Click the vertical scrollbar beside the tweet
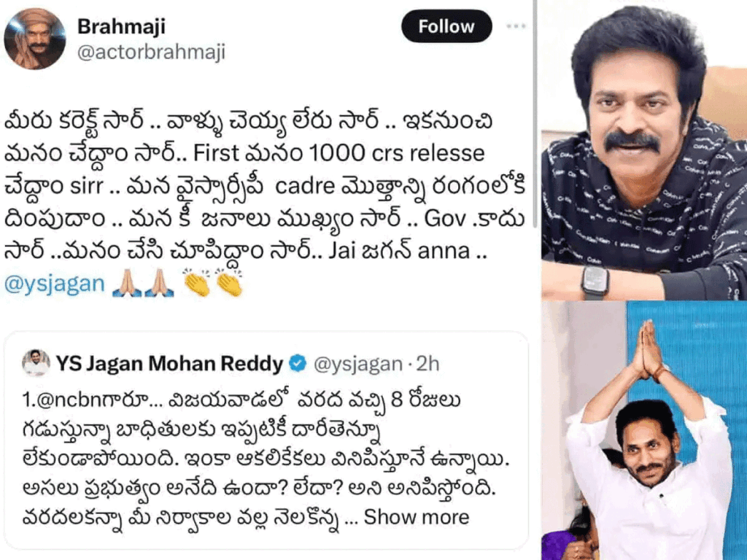The width and height of the screenshot is (747, 560). (535, 114)
